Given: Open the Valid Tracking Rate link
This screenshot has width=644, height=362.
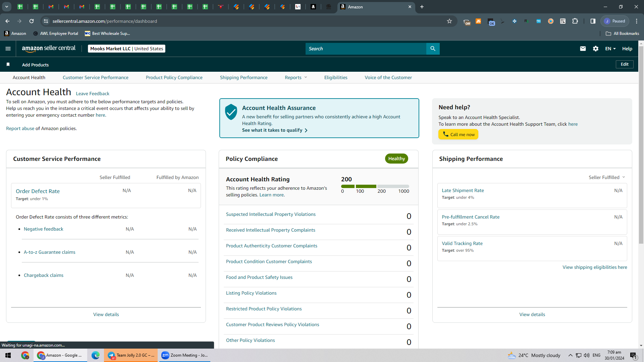Looking at the screenshot, I should 462,243.
